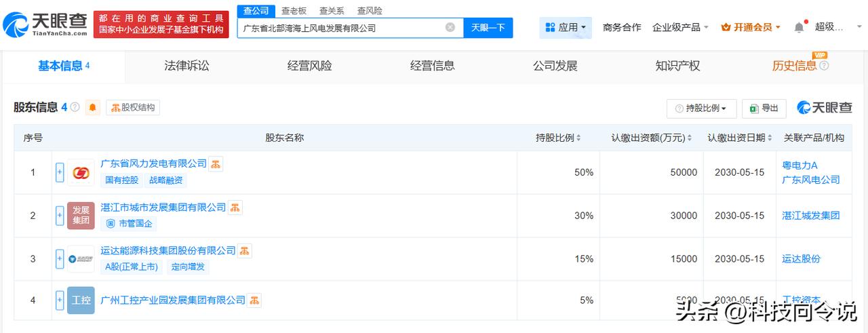868x333 pixels.
Task: Switch to the 查风险 search tab
Action: 370,11
